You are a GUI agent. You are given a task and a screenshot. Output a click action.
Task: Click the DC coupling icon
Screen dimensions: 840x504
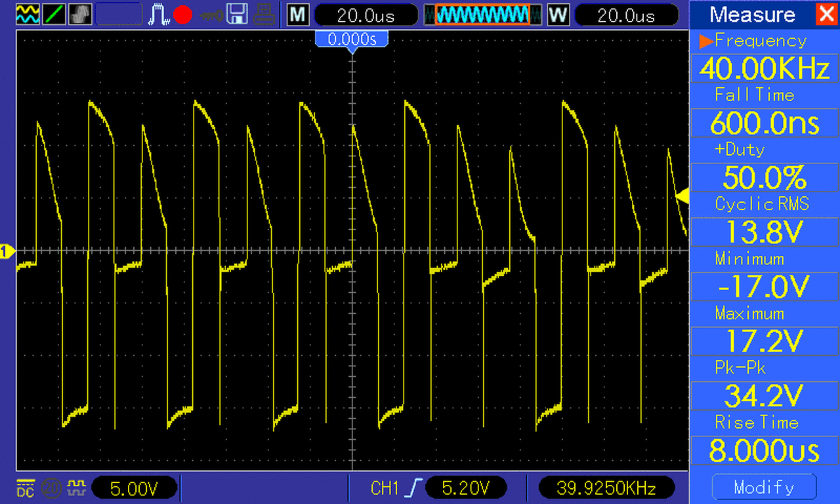coord(25,488)
